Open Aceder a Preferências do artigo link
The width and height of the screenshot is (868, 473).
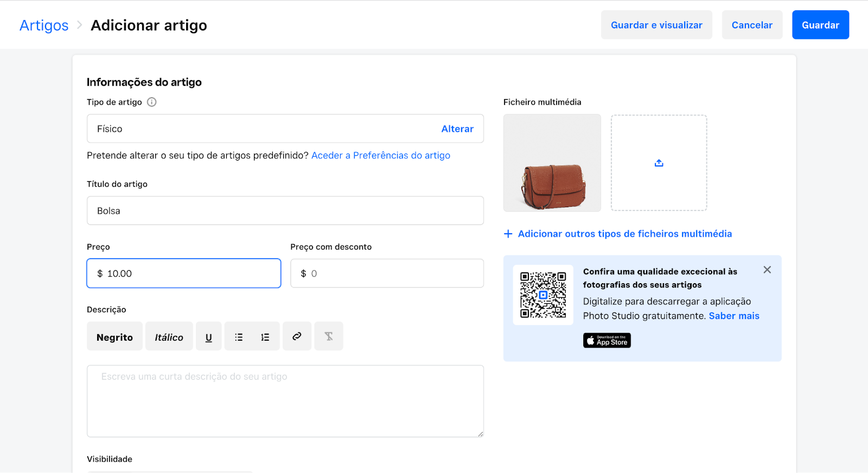(381, 156)
